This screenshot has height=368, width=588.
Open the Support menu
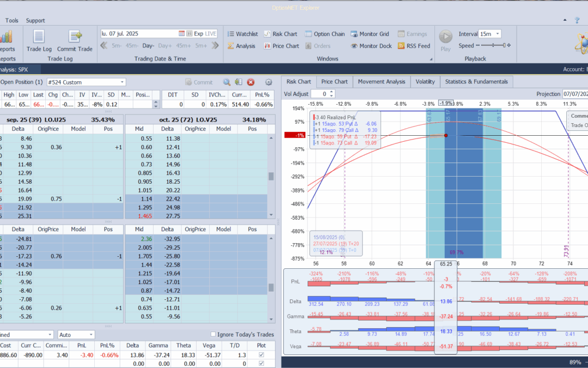35,21
